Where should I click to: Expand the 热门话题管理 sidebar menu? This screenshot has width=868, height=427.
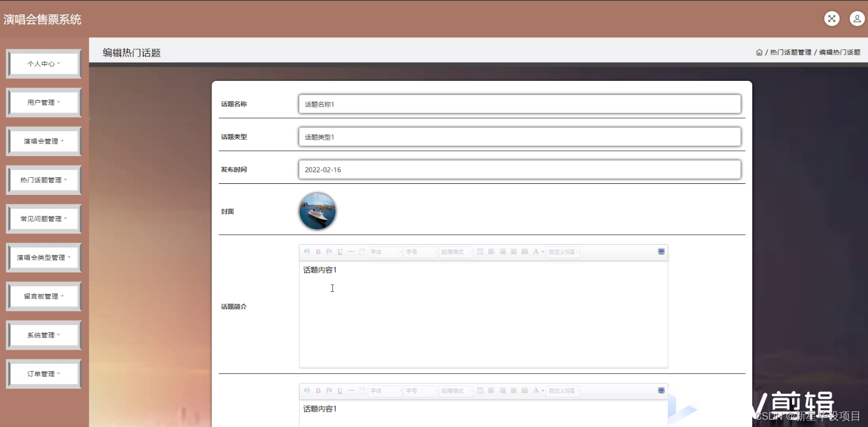pyautogui.click(x=44, y=180)
